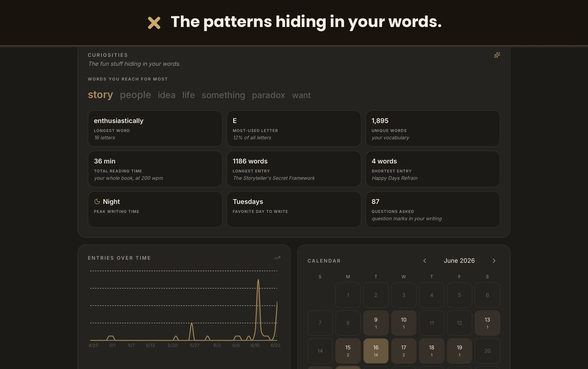This screenshot has height=369, width=588.
Task: Click the gold X logo icon
Action: tap(154, 23)
